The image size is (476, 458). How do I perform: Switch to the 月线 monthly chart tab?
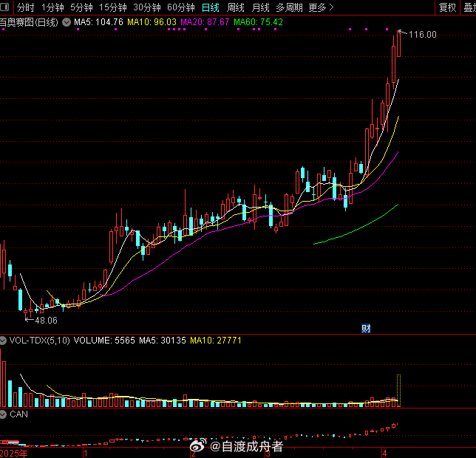pyautogui.click(x=261, y=7)
